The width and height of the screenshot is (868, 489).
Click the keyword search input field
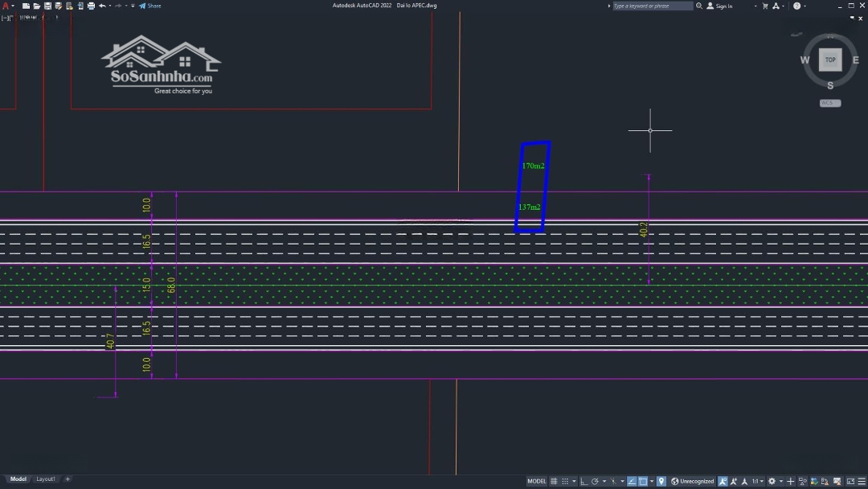pos(653,6)
